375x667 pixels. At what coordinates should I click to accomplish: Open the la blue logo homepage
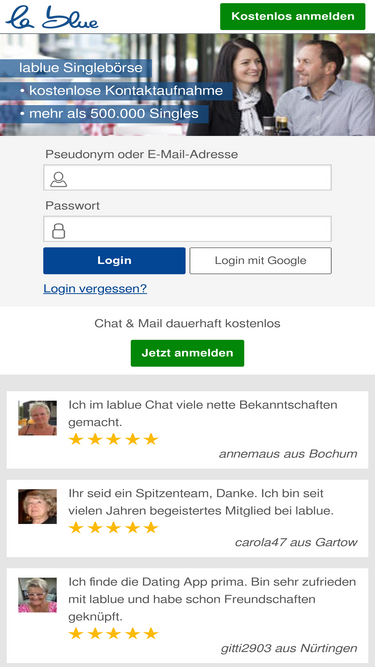(52, 17)
